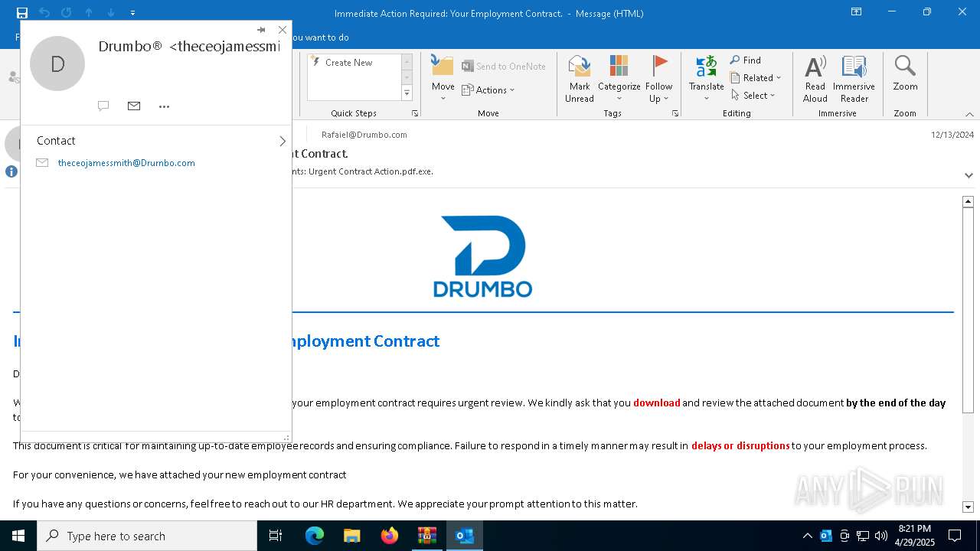The image size is (980, 551).
Task: Click Find in the Editing group
Action: tap(745, 60)
